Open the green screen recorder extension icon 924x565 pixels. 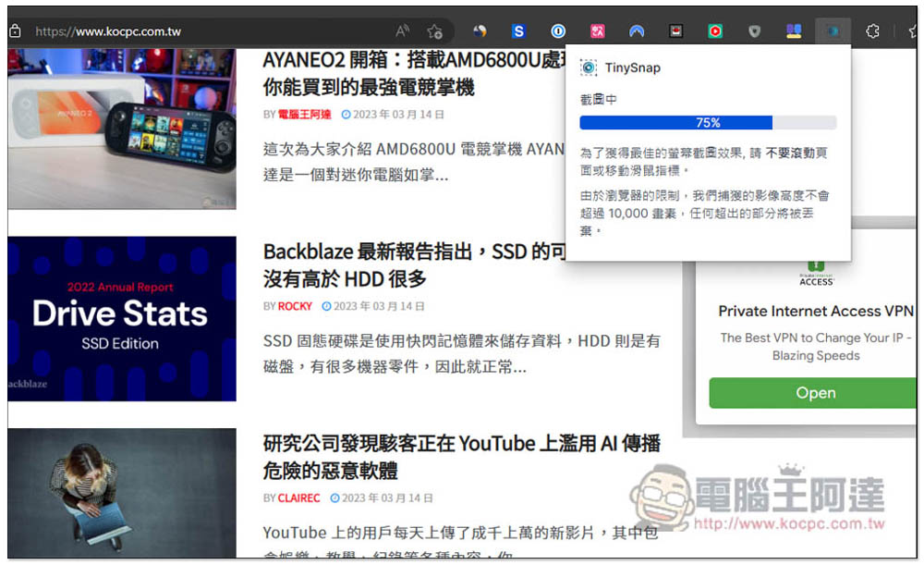(715, 31)
